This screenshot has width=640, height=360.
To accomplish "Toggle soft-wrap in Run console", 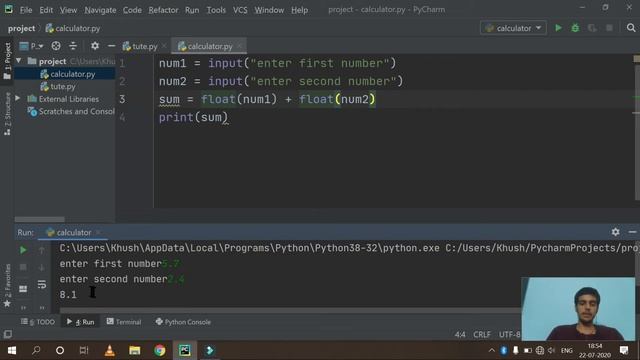I will tap(42, 284).
